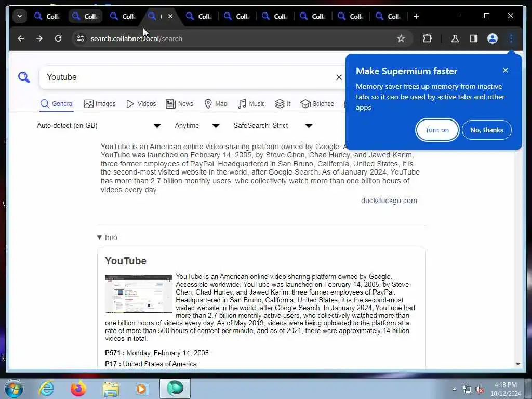Switch to Videos search category

pyautogui.click(x=141, y=104)
